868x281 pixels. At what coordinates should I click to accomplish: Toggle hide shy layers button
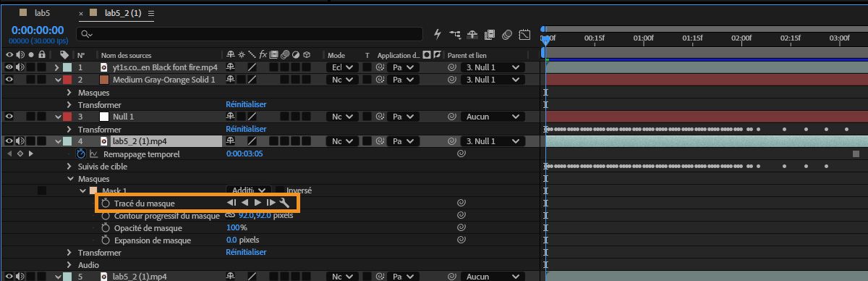(472, 34)
